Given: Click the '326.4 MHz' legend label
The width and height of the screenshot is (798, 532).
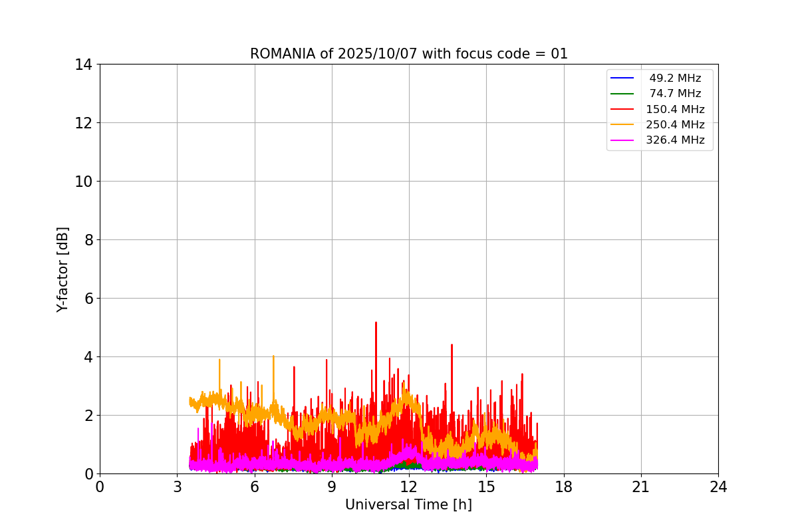Looking at the screenshot, I should click(675, 140).
